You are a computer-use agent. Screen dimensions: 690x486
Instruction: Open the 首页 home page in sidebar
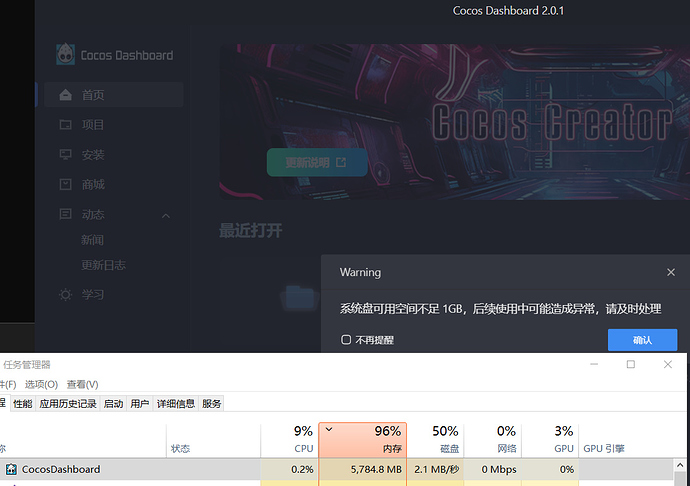coord(114,95)
